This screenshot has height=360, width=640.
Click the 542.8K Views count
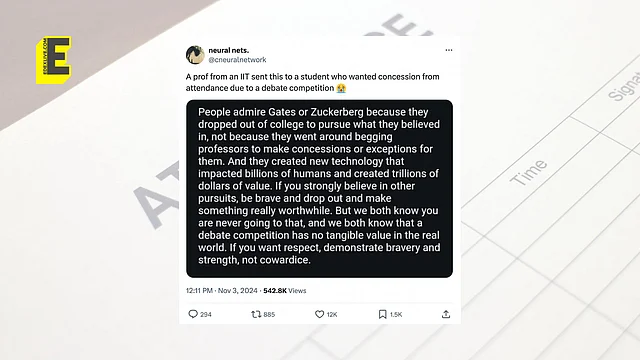point(284,291)
